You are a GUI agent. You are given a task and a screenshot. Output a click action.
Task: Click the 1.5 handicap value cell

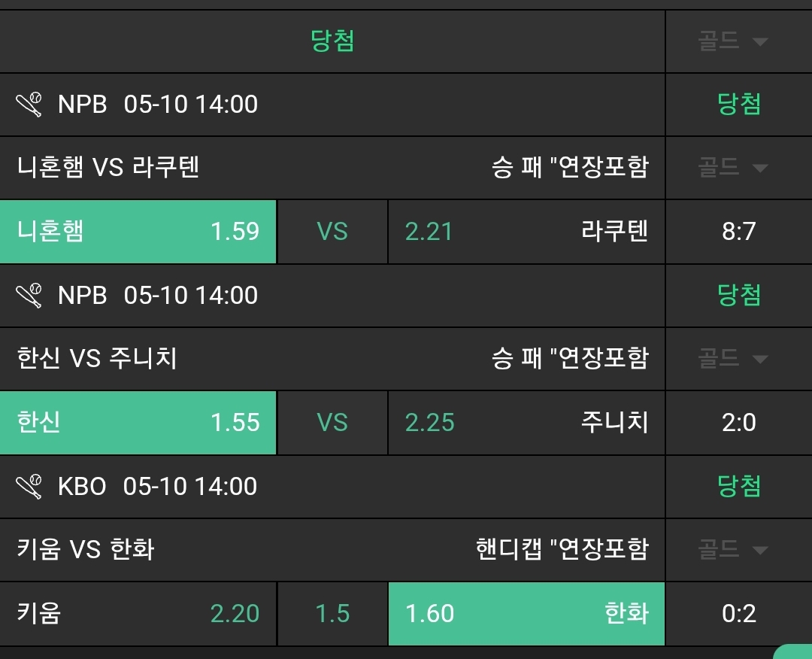[332, 614]
